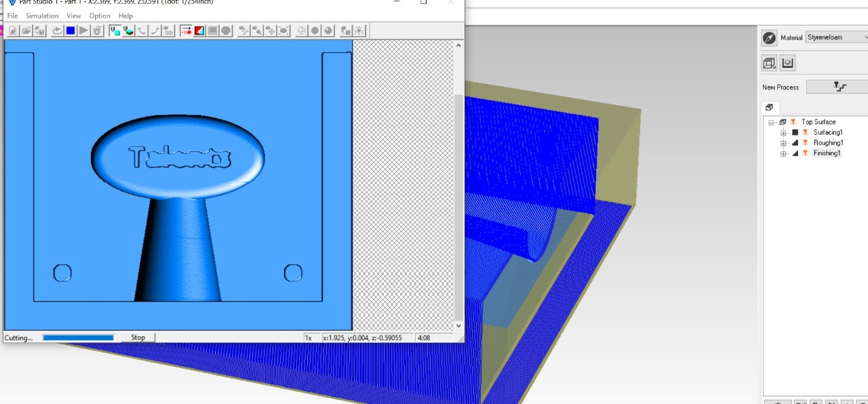868x404 pixels.
Task: Click the play simulation triangle icon
Action: pyautogui.click(x=83, y=31)
